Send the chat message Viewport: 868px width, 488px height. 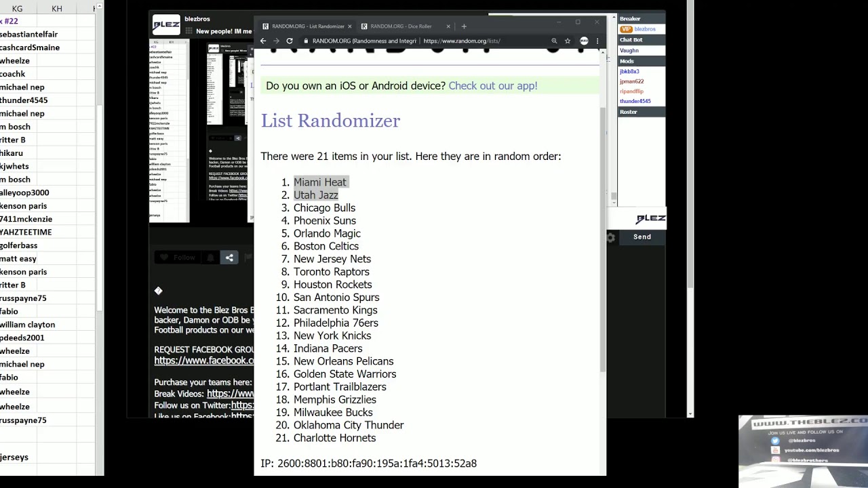tap(642, 237)
